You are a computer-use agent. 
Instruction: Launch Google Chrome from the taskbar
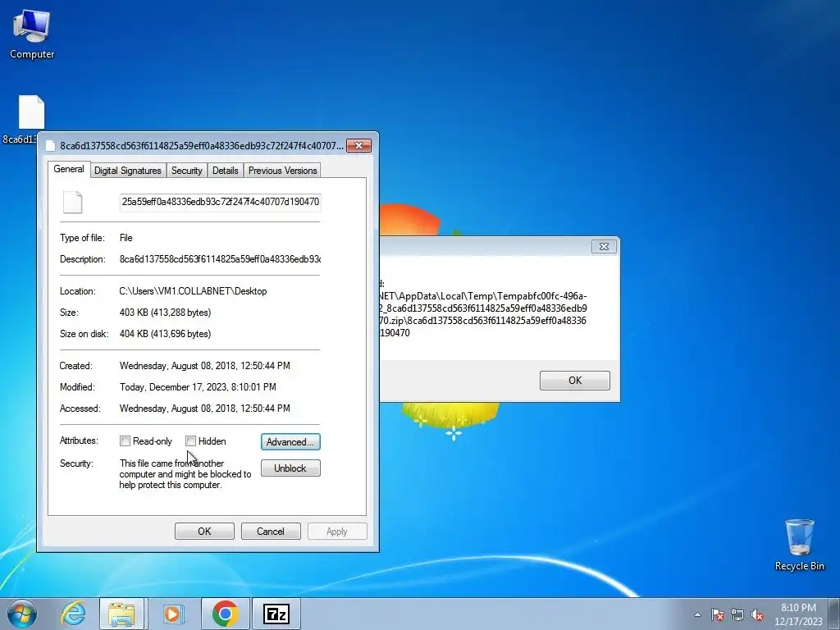(226, 614)
